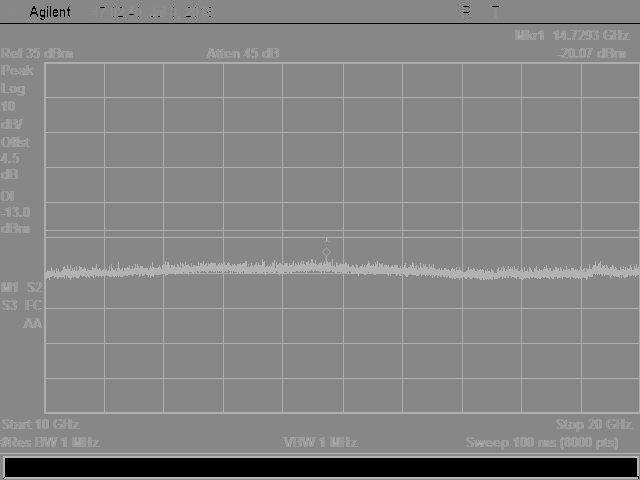Select the Sweep 100 ms (8000 pts) text
The height and width of the screenshot is (480, 640).
[x=542, y=442]
